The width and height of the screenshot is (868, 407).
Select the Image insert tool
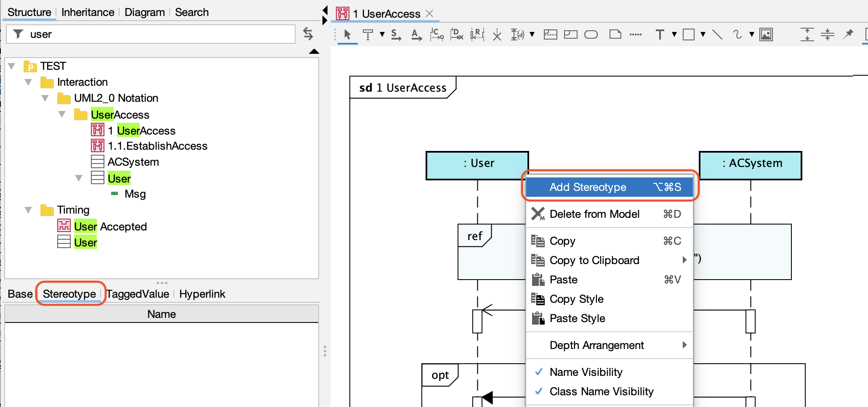766,34
